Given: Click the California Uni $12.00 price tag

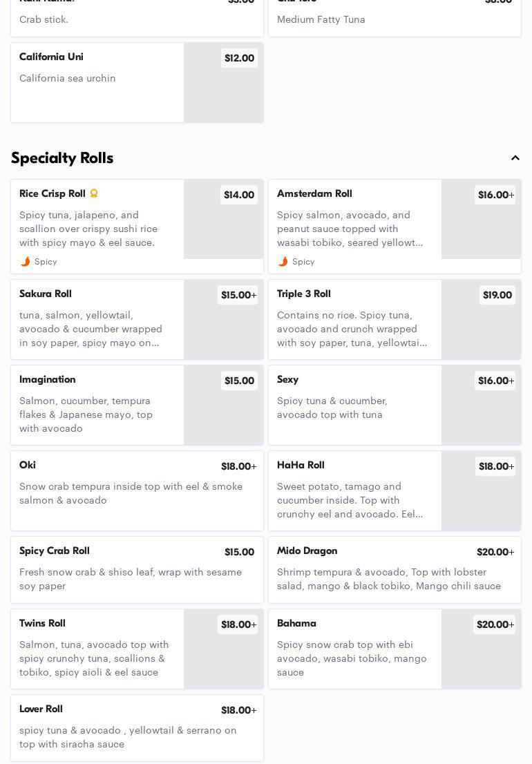Looking at the screenshot, I should click(x=239, y=59).
